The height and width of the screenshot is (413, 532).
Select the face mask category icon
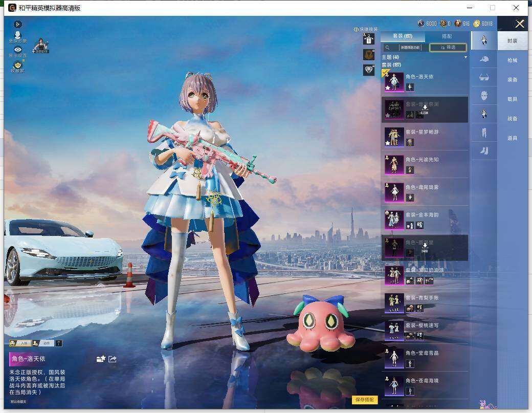pyautogui.click(x=484, y=96)
